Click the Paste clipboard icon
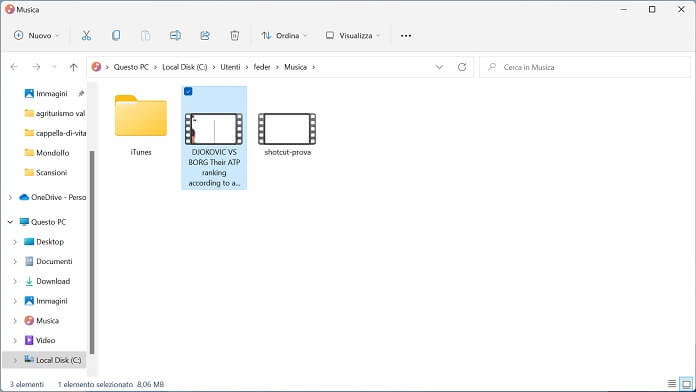 tap(146, 36)
